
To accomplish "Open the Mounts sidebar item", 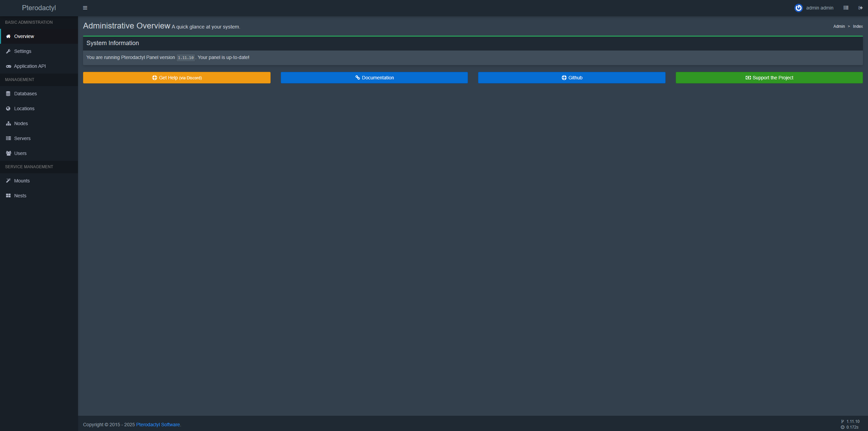I will 22,181.
